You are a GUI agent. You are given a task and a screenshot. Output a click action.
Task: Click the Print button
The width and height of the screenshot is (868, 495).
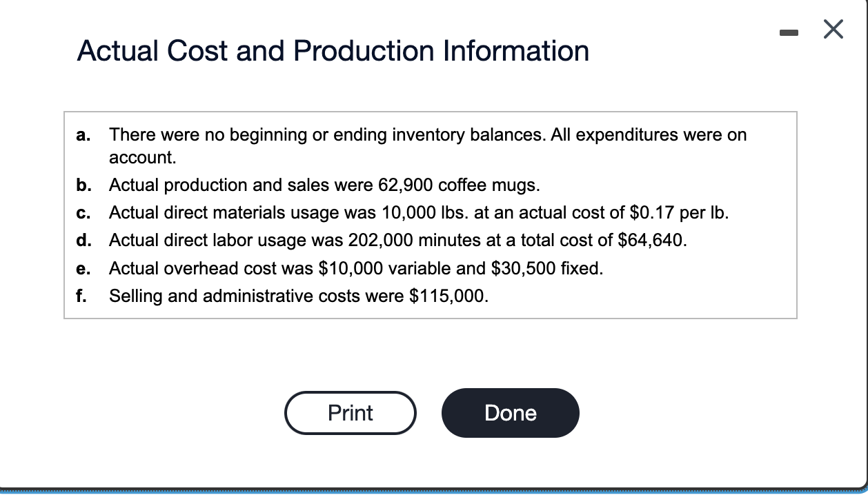[x=351, y=412]
